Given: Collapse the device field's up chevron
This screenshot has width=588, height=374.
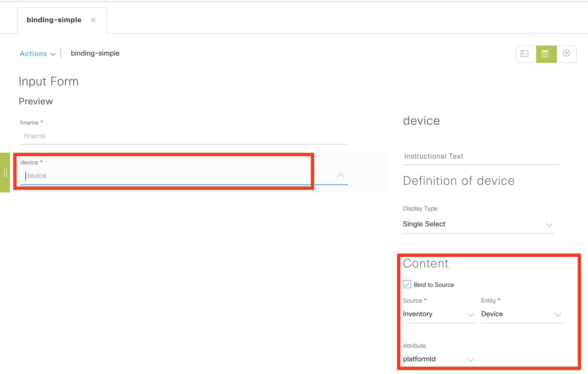Looking at the screenshot, I should pos(340,175).
